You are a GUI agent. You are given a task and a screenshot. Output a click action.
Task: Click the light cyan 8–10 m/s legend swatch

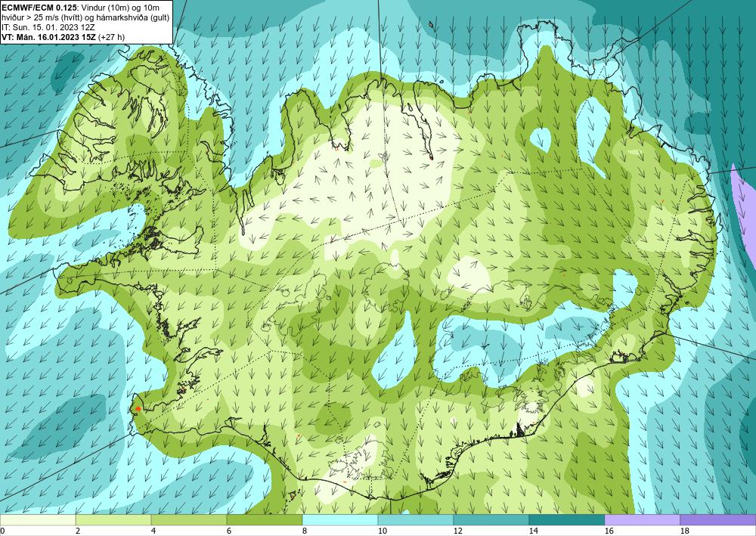coord(340,519)
